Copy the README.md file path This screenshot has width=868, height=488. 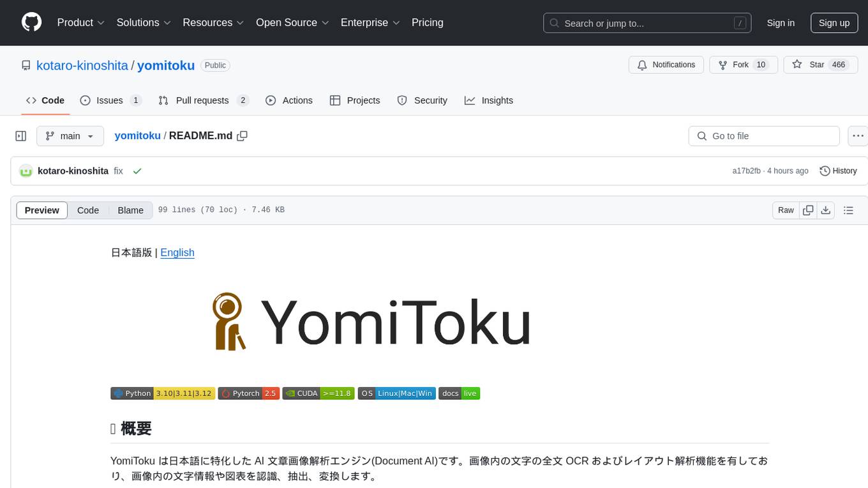pos(242,136)
